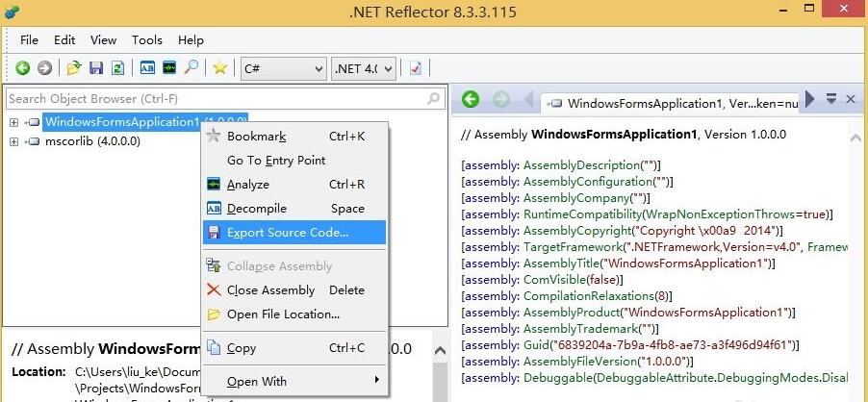Click the yellow star Bookmarks toolbar icon
868x402 pixels.
[x=219, y=68]
